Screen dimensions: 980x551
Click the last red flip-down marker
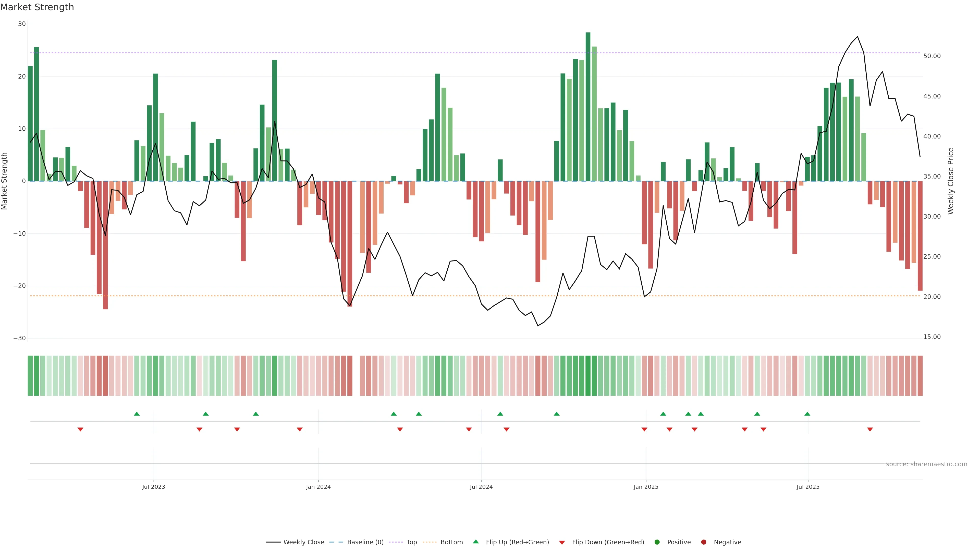pos(870,429)
